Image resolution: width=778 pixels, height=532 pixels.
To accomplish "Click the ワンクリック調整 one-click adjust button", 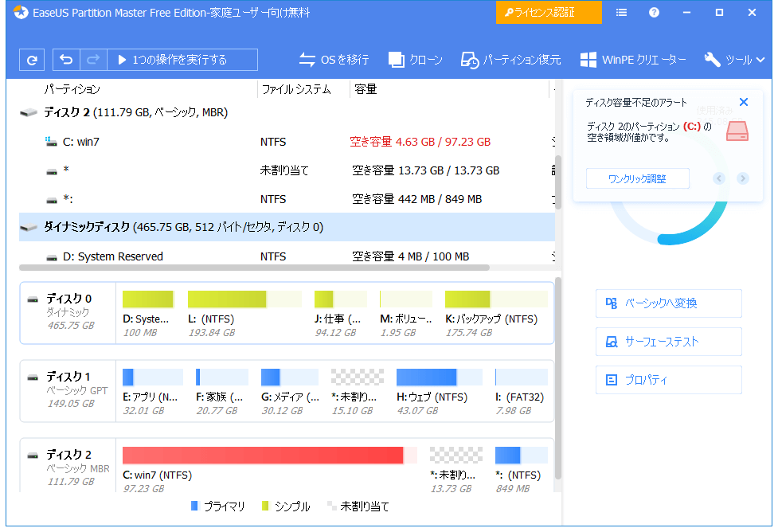I will point(637,178).
